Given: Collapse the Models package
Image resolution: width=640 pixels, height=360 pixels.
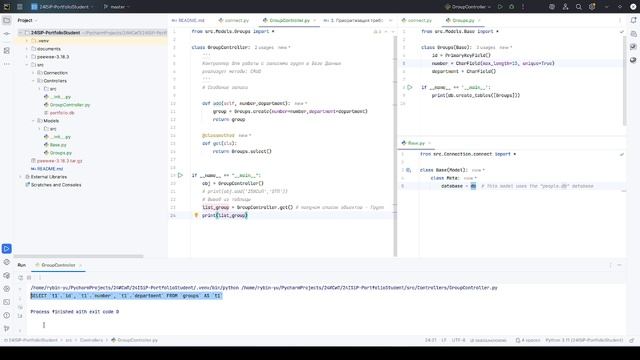Looking at the screenshot, I should coord(33,121).
